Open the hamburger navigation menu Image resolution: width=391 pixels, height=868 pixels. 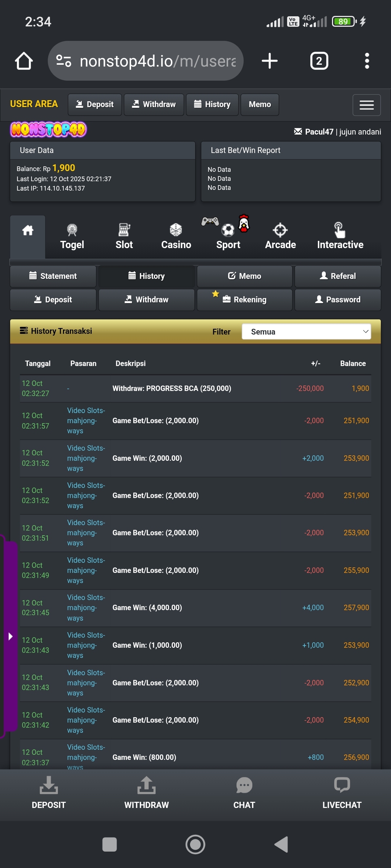366,105
